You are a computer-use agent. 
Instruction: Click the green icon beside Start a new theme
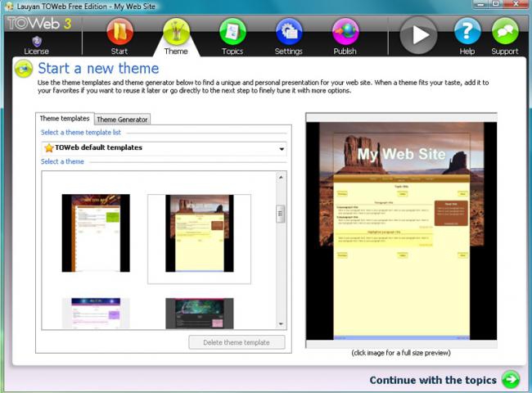pyautogui.click(x=24, y=69)
